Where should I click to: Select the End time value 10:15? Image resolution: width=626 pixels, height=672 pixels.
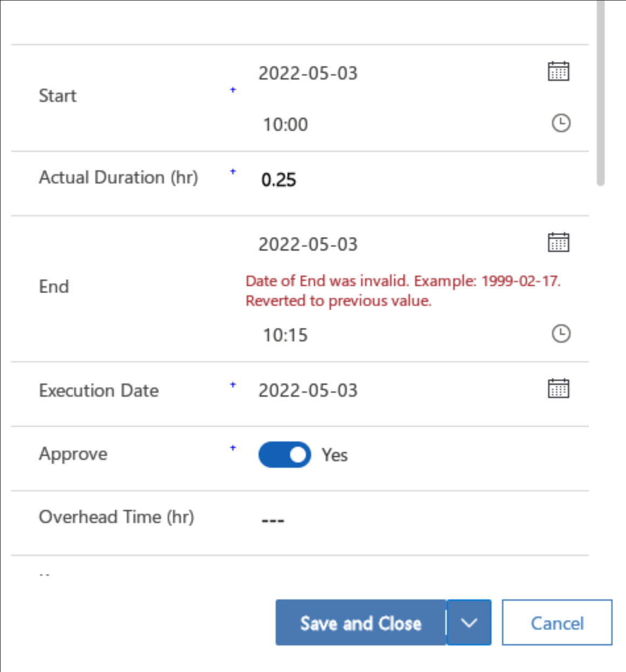(x=287, y=334)
